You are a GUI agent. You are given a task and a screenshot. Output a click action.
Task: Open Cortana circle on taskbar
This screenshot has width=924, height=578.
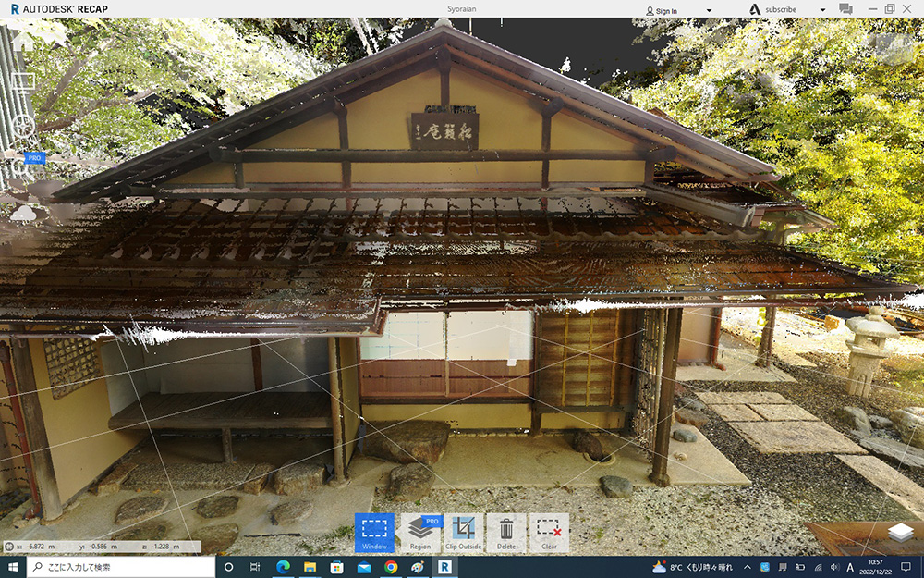228,567
